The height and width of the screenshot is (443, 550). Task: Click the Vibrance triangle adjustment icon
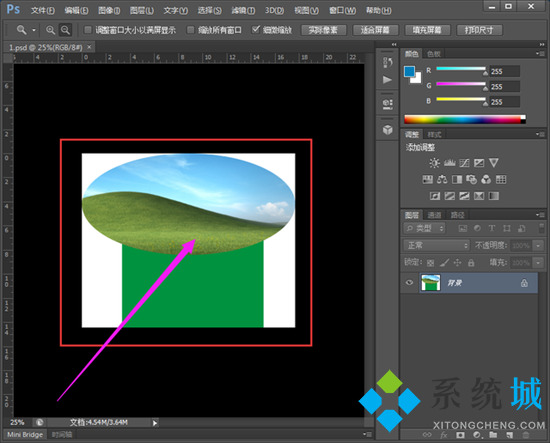494,163
